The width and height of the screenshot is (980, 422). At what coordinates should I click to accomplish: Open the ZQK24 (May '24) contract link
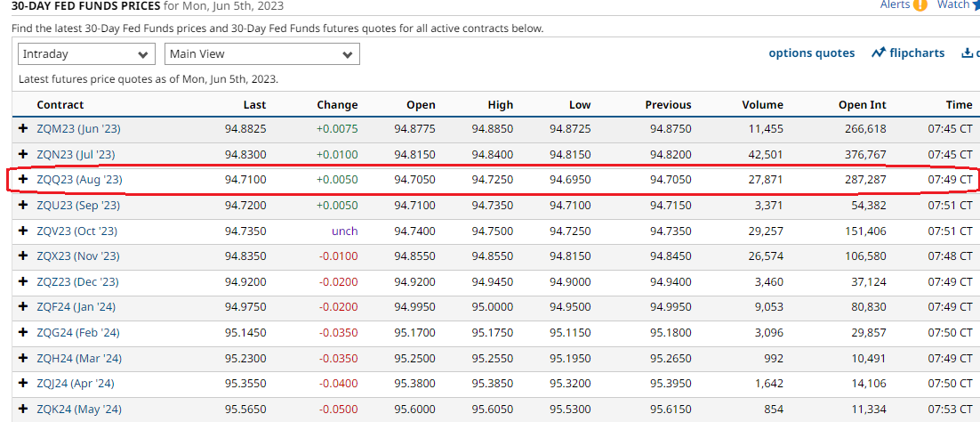[79, 410]
